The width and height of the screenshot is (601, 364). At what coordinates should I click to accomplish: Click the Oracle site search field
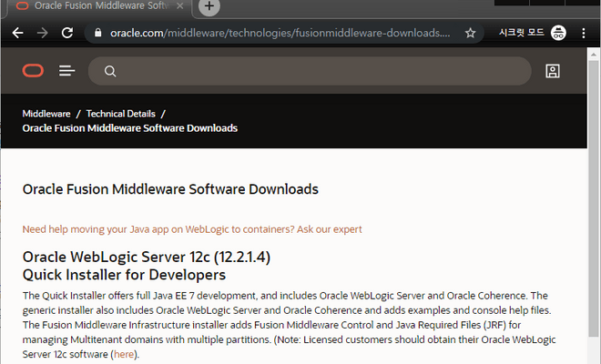[310, 71]
